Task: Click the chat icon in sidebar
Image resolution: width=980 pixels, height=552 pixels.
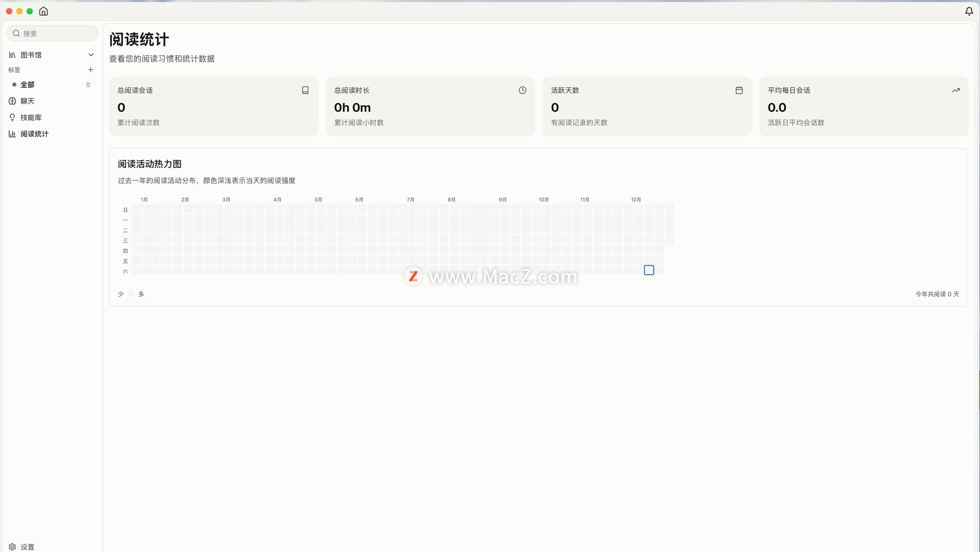Action: pos(12,101)
